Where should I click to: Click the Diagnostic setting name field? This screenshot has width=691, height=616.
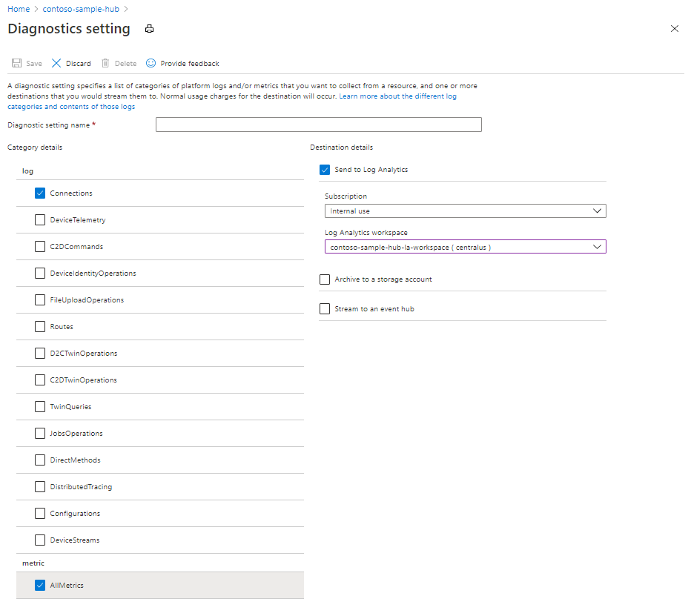319,125
